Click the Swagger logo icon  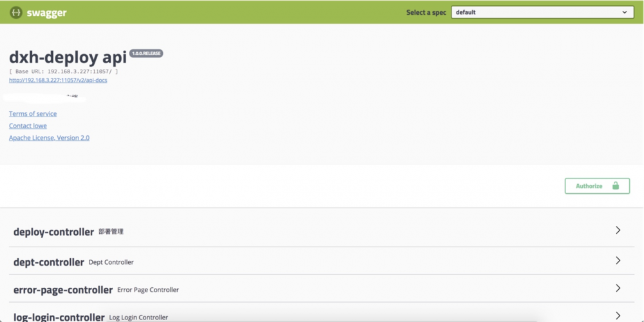pyautogui.click(x=16, y=12)
